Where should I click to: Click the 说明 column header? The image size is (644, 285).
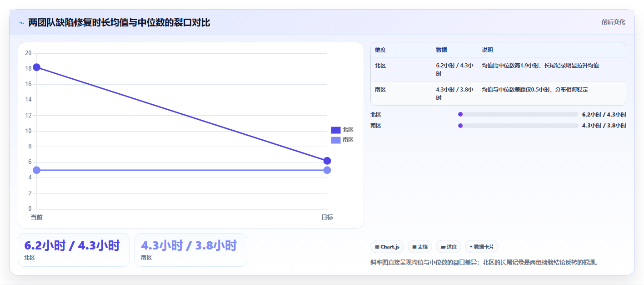488,50
